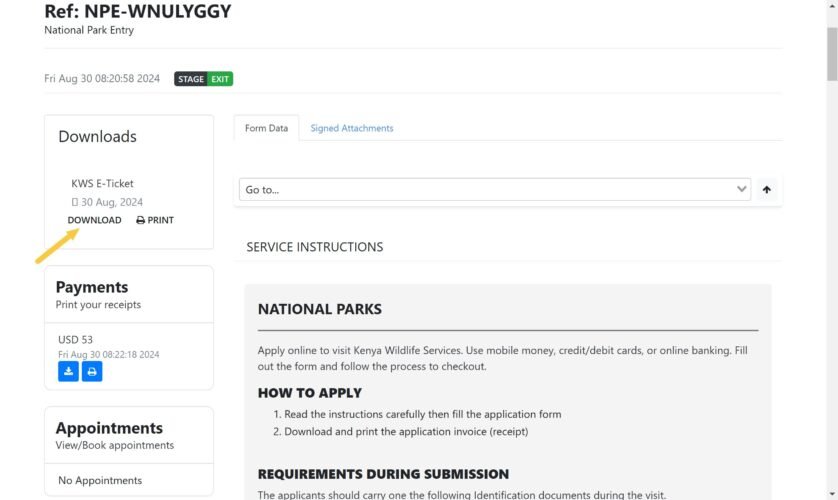The width and height of the screenshot is (838, 500).
Task: Click the reference number NPE-WNULYGGY heading
Action: tap(137, 11)
